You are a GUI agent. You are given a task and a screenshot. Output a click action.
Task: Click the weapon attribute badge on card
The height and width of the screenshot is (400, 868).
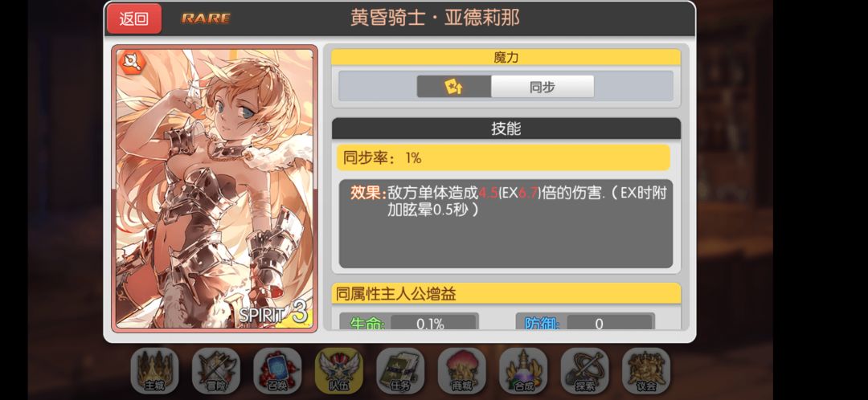click(x=132, y=62)
